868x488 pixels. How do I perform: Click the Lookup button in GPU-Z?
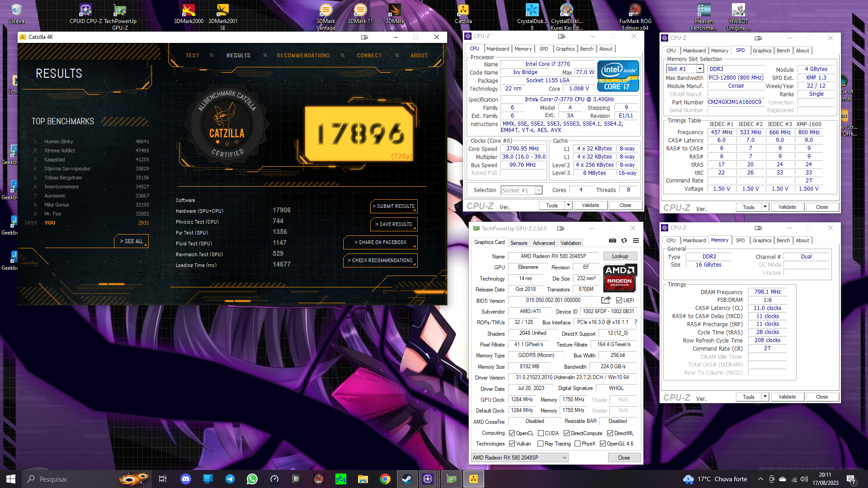point(620,256)
